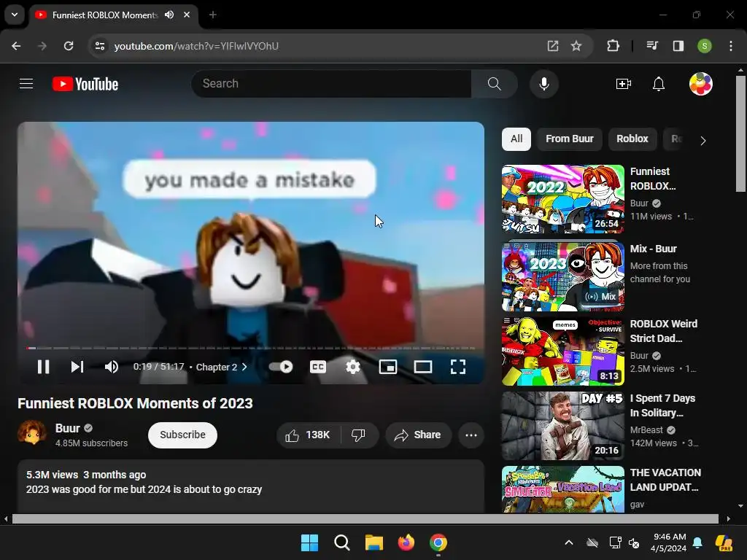Image resolution: width=747 pixels, height=560 pixels.
Task: Toggle closed captions on the video
Action: pyautogui.click(x=318, y=367)
